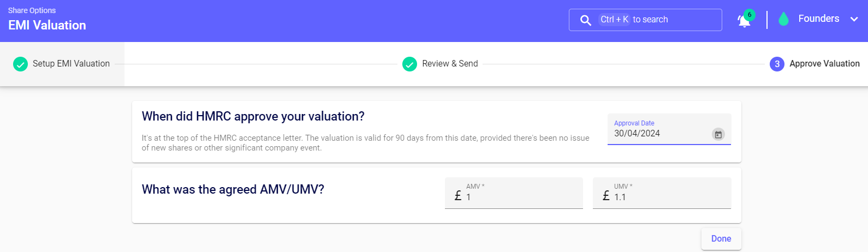Click the EMI Valuation page title
Image resolution: width=868 pixels, height=252 pixels.
47,25
